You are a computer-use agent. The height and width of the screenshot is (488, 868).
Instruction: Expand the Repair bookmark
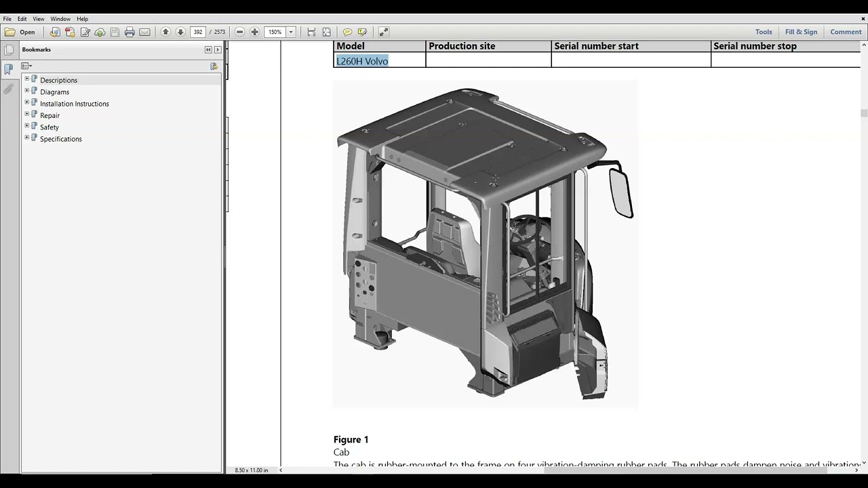(27, 115)
